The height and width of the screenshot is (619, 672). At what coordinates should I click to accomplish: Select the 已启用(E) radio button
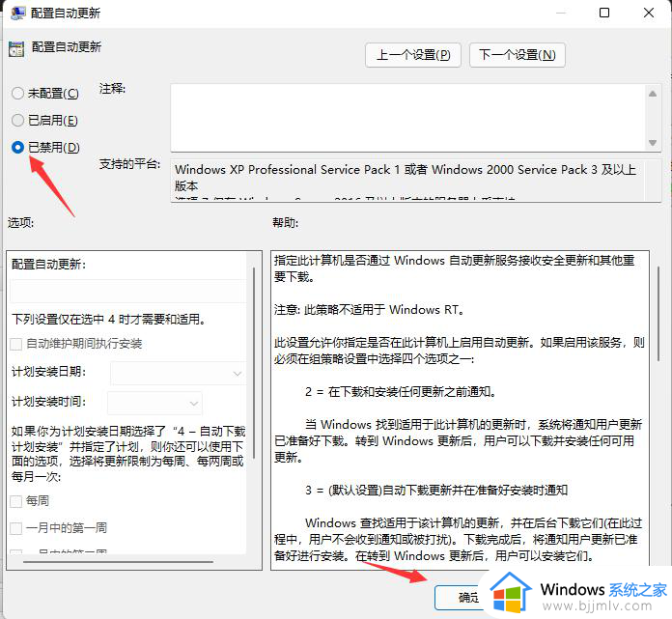(x=17, y=120)
